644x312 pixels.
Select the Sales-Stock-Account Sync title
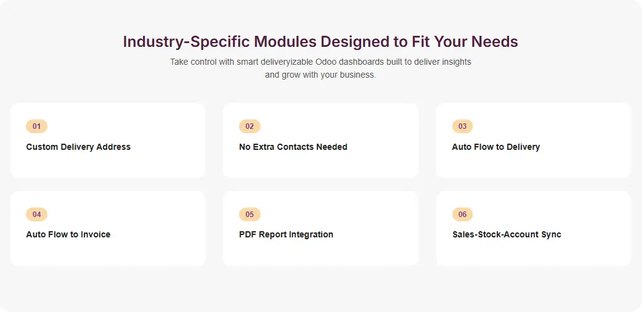click(507, 234)
